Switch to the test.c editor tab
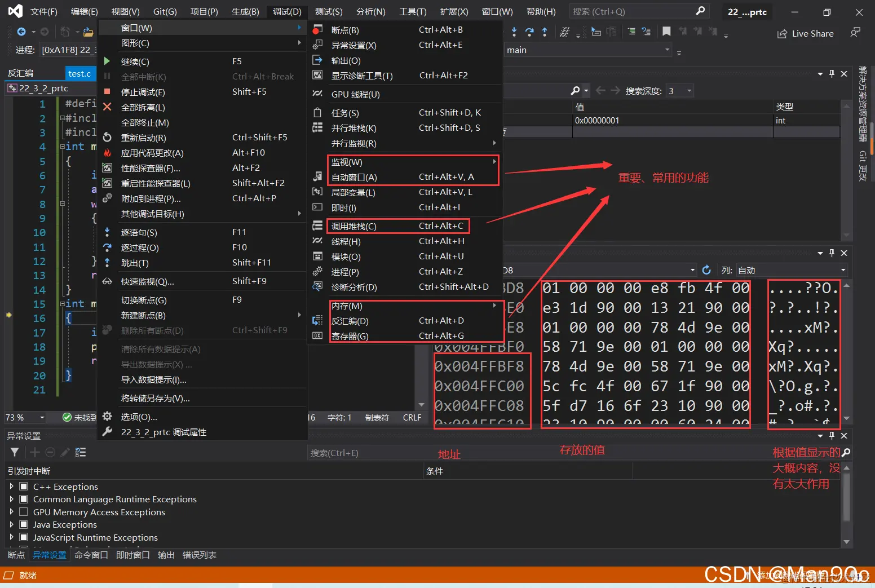This screenshot has width=875, height=588. click(x=79, y=73)
